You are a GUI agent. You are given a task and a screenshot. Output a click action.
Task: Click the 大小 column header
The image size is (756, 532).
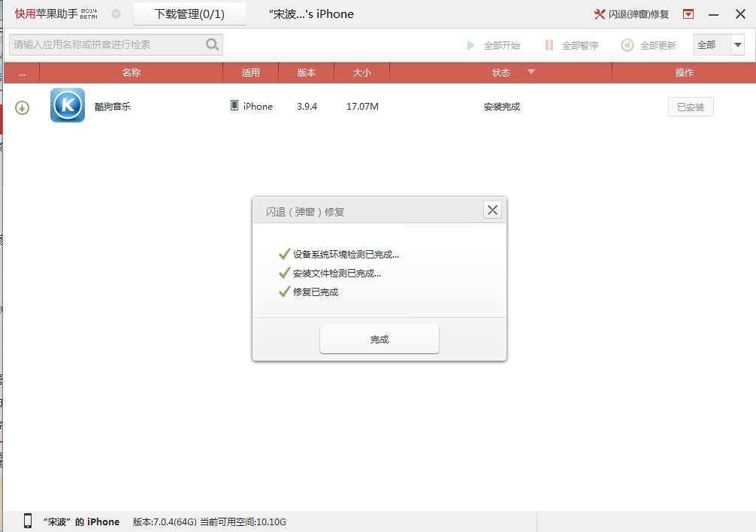[x=361, y=73]
